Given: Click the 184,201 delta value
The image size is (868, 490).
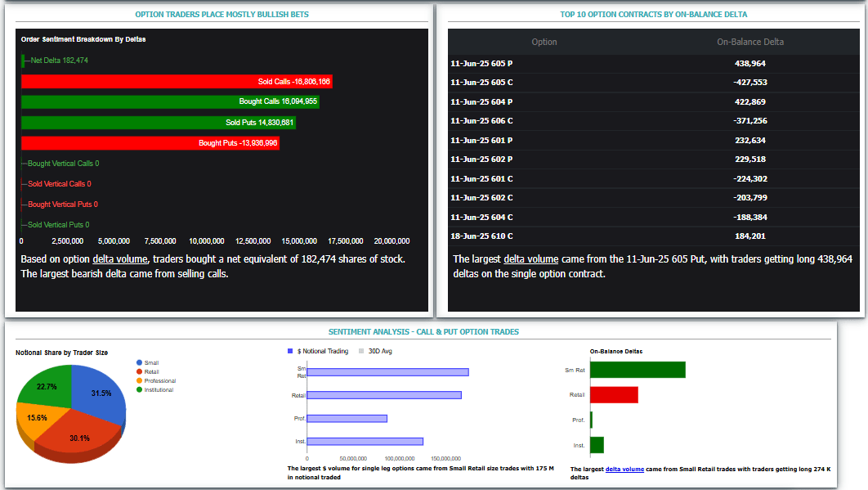Looking at the screenshot, I should (x=750, y=236).
